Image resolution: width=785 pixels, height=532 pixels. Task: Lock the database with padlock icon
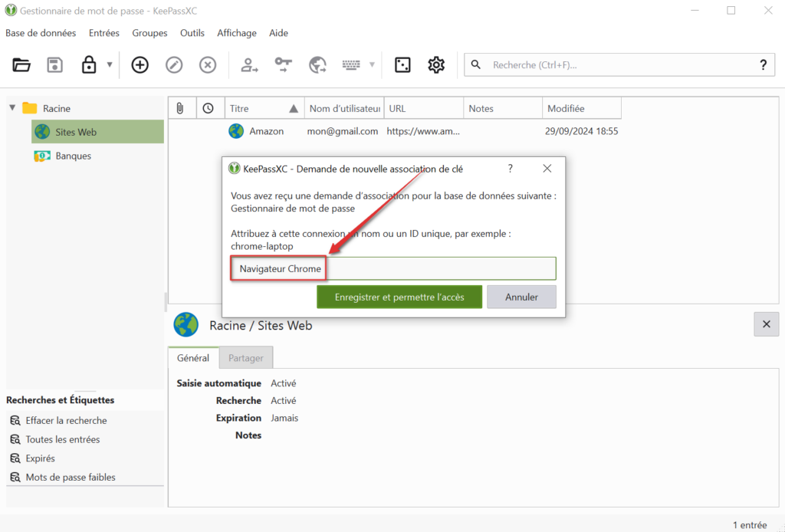[89, 65]
